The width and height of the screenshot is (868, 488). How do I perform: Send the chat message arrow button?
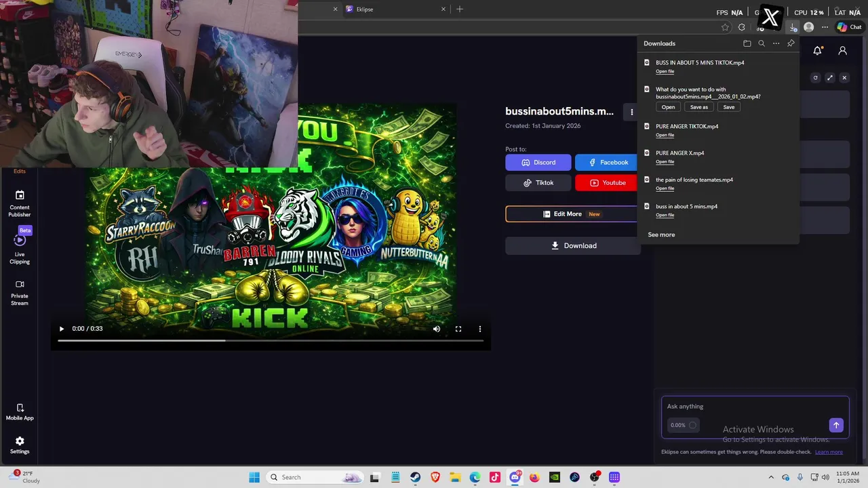(836, 425)
